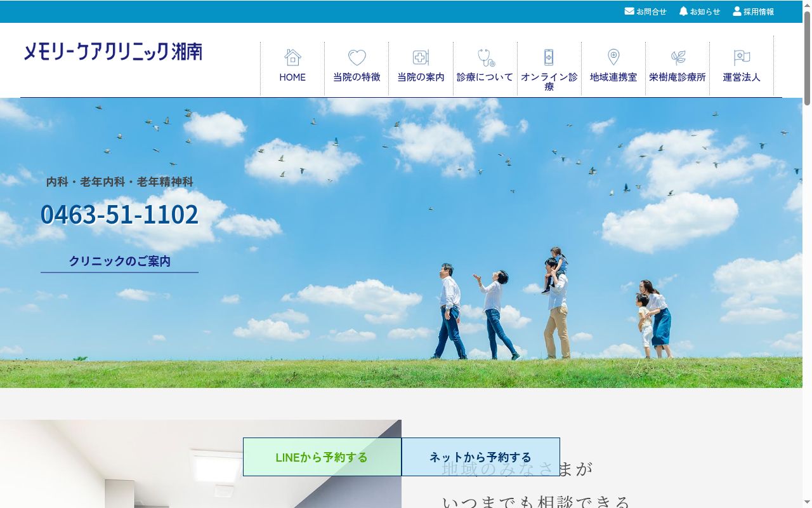Click the 内科・老年内科・老年精神科 text
The image size is (812, 508).
[x=120, y=182]
